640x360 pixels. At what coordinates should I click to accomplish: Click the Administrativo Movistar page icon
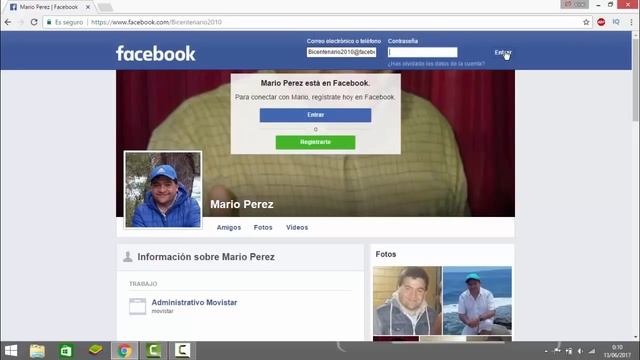pyautogui.click(x=138, y=306)
